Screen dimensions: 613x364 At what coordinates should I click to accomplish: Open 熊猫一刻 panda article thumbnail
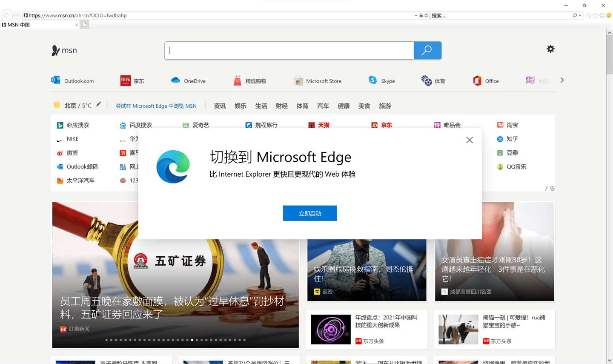point(458,330)
